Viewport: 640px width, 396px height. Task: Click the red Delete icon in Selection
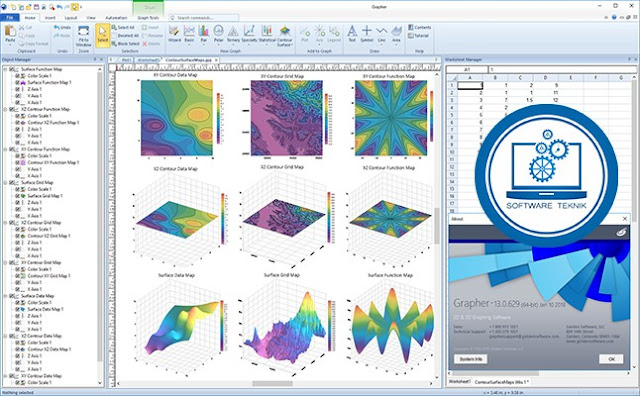[x=144, y=44]
